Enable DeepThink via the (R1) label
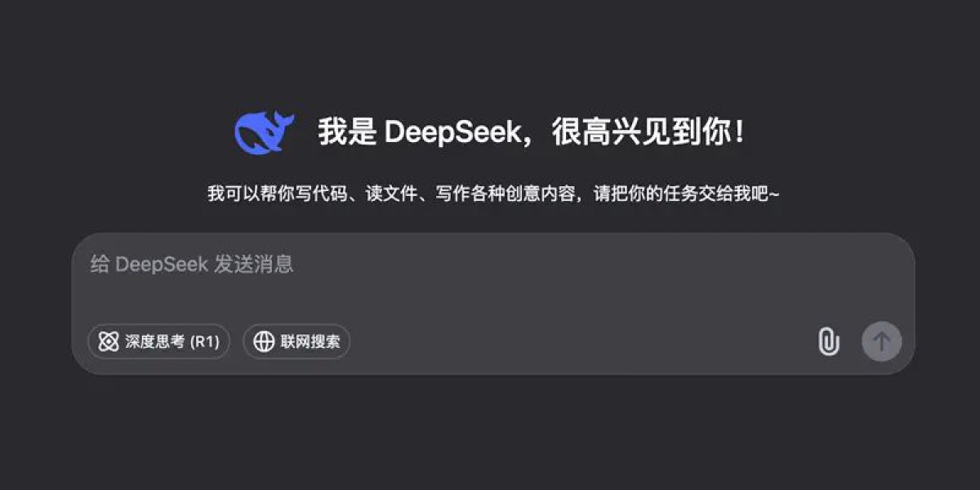Image resolution: width=980 pixels, height=490 pixels. point(205,342)
